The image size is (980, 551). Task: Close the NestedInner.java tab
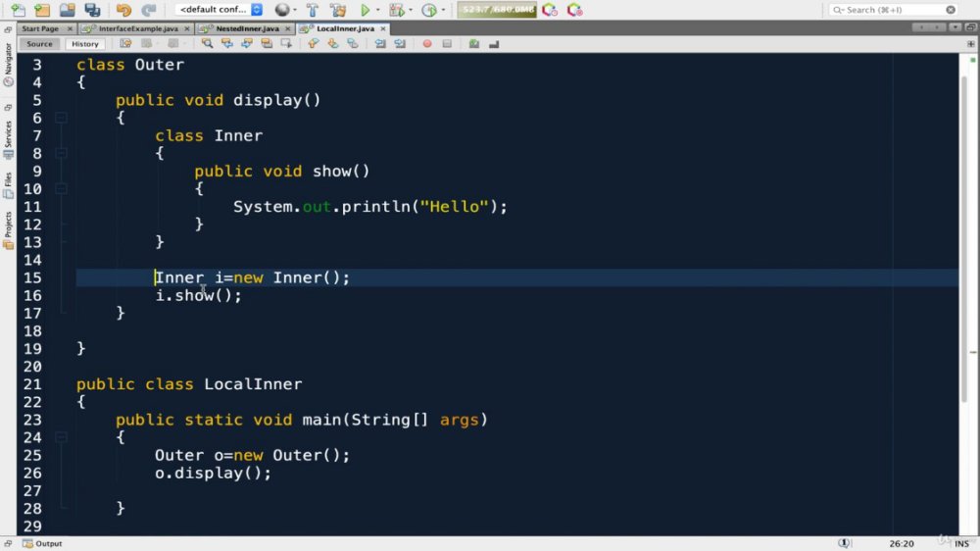(x=287, y=28)
